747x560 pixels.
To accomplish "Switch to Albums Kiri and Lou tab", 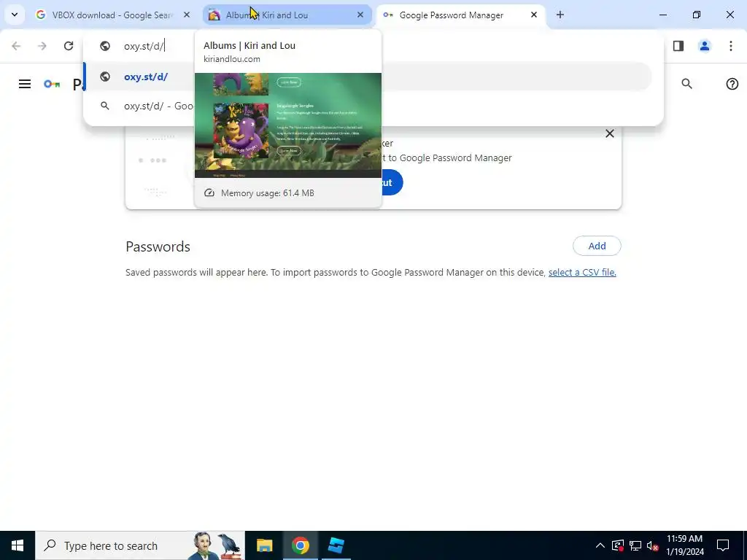I will [x=287, y=15].
